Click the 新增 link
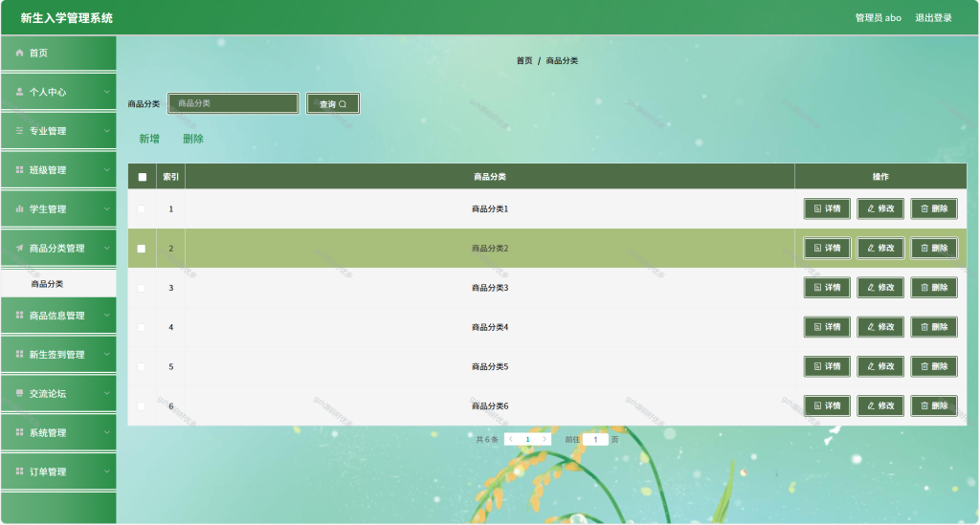 tap(149, 139)
